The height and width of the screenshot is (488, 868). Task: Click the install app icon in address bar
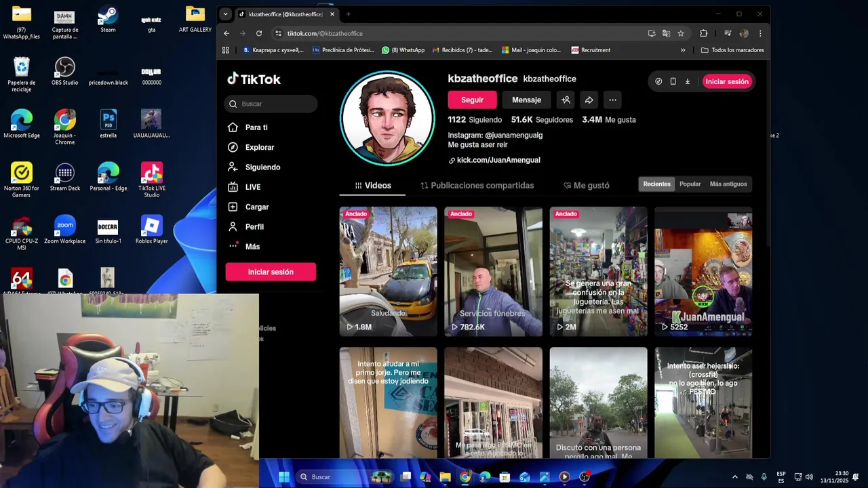click(x=652, y=33)
